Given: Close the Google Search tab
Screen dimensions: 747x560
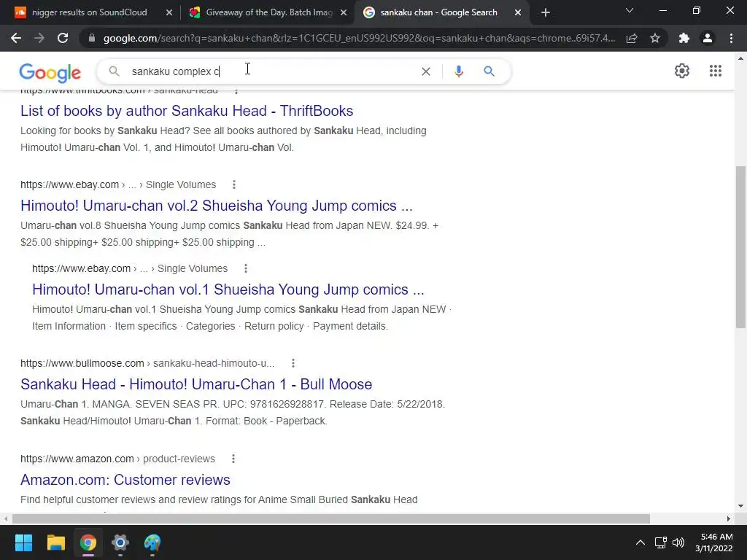Looking at the screenshot, I should pyautogui.click(x=518, y=13).
